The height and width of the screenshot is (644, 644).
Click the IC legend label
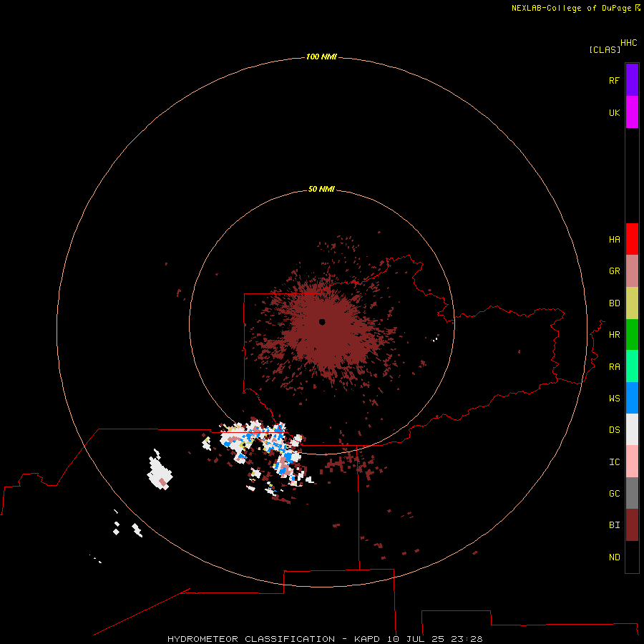tap(614, 462)
